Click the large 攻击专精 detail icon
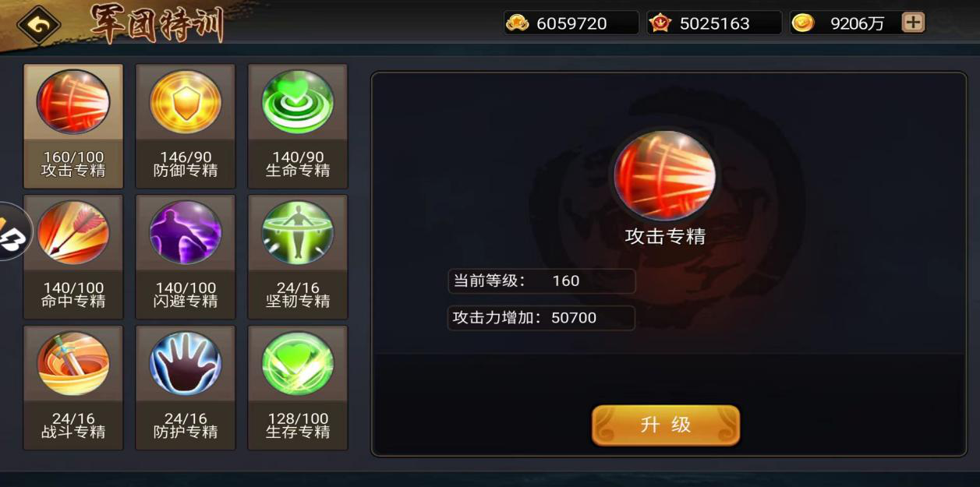 [x=665, y=176]
